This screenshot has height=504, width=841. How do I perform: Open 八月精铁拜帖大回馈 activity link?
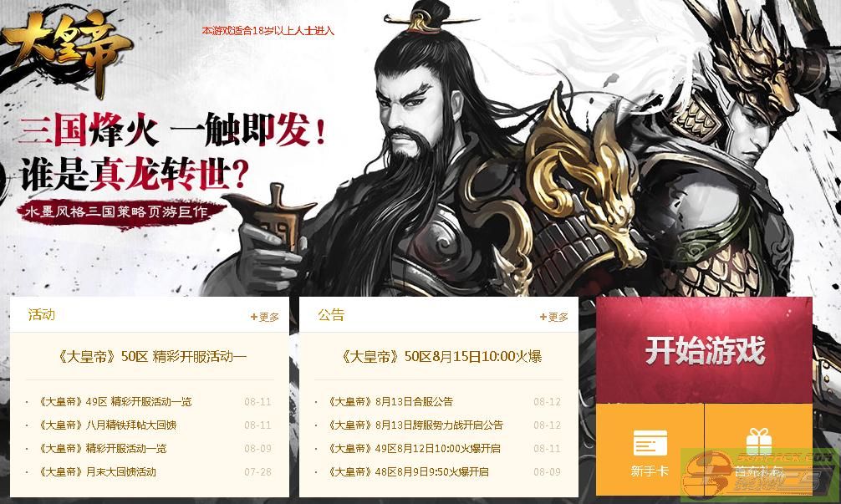tap(107, 425)
